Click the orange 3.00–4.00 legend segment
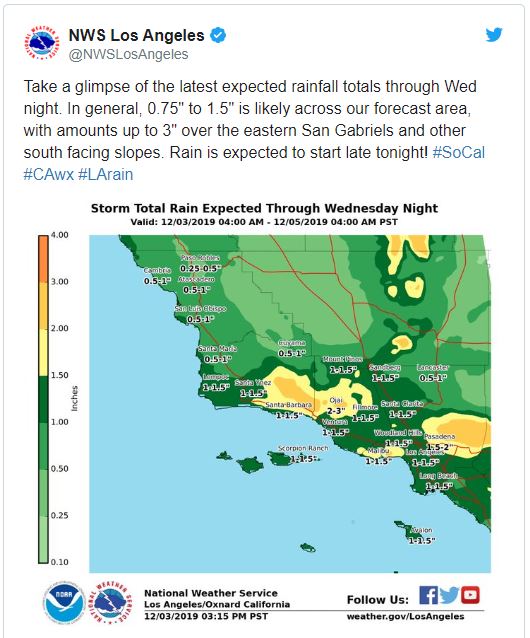 pyautogui.click(x=43, y=259)
